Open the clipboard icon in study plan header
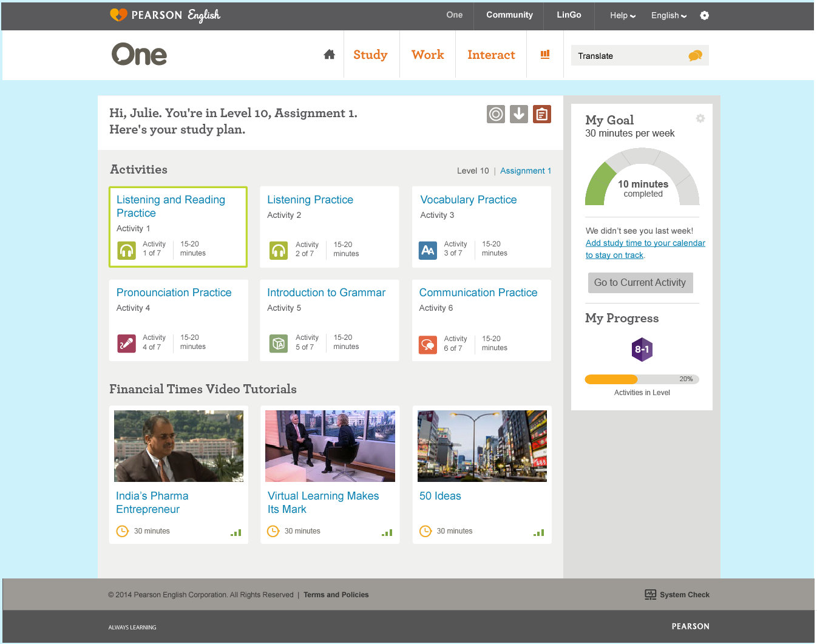Viewport: 817px width, 644px height. pyautogui.click(x=542, y=114)
